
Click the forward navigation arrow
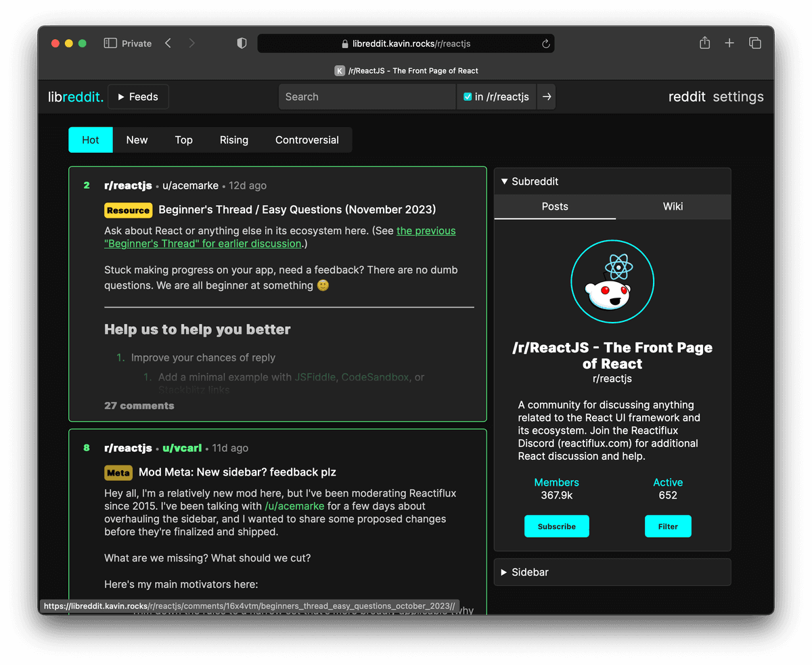coord(191,43)
